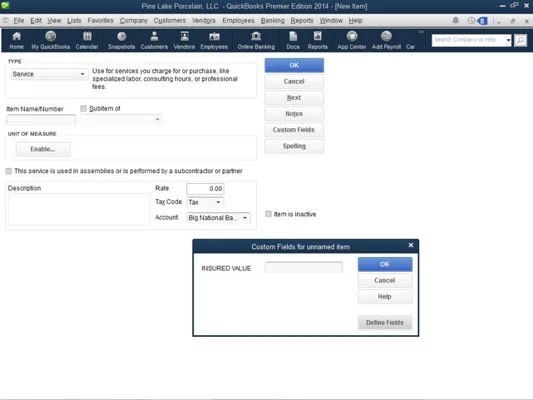Open the Help menu

355,20
